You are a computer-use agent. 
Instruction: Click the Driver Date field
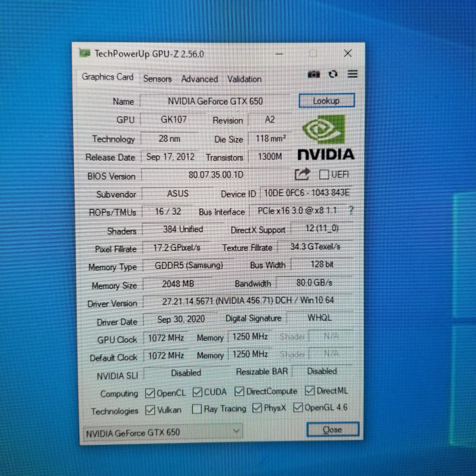pyautogui.click(x=181, y=319)
